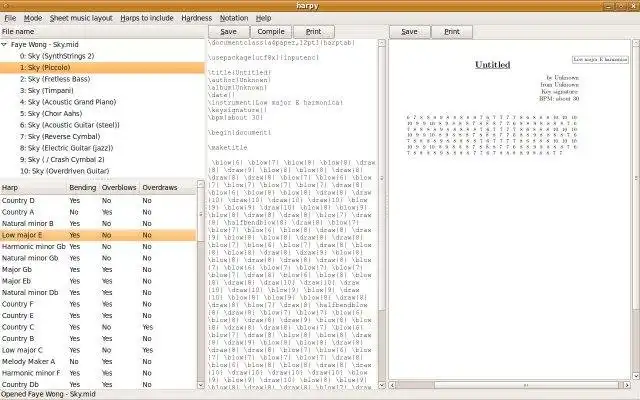
Task: Click LaTeX source scrollbar up arrow
Action: pos(382,43)
